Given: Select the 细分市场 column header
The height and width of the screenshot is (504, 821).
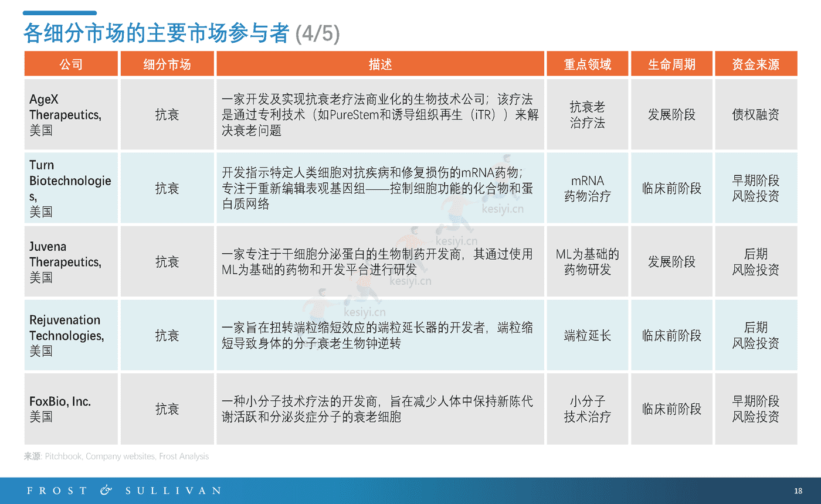Looking at the screenshot, I should 167,64.
